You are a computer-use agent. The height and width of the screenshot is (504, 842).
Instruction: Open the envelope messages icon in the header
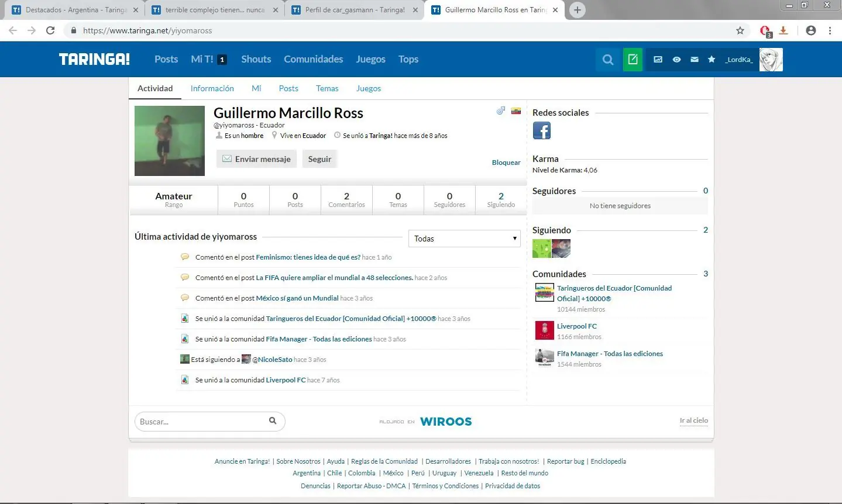click(695, 59)
